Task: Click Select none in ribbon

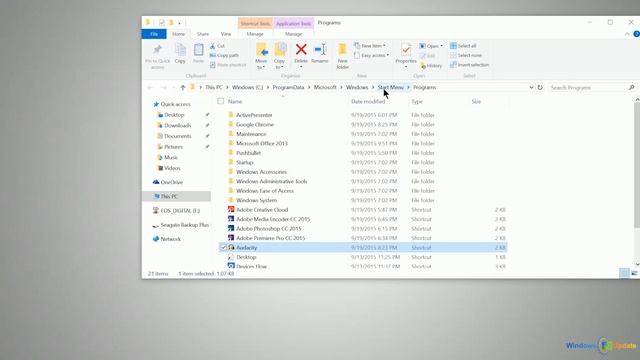Action: [466, 56]
